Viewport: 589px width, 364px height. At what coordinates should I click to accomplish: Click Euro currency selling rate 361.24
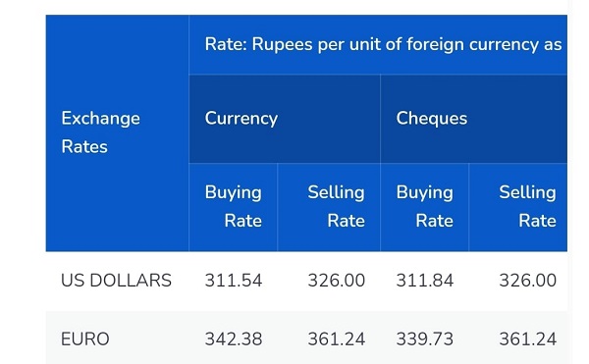(x=336, y=339)
